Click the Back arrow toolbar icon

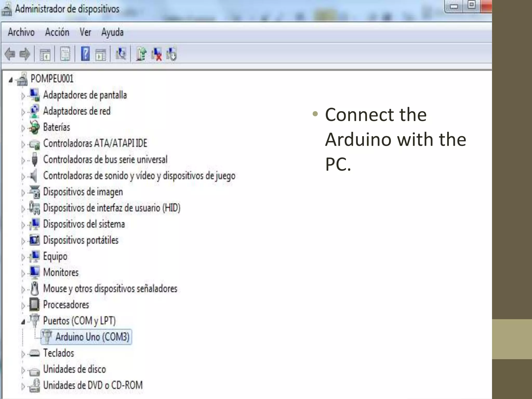pos(10,54)
